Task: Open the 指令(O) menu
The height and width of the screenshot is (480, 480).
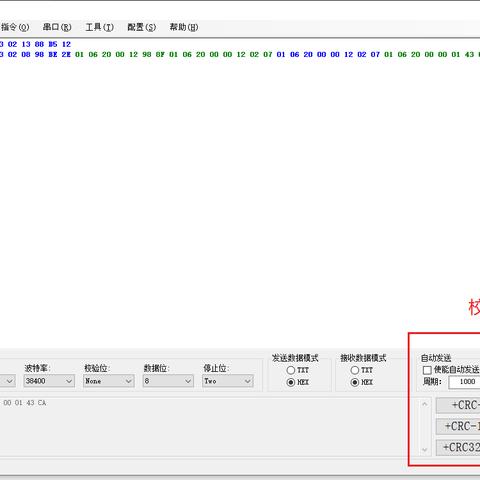Action: click(15, 27)
